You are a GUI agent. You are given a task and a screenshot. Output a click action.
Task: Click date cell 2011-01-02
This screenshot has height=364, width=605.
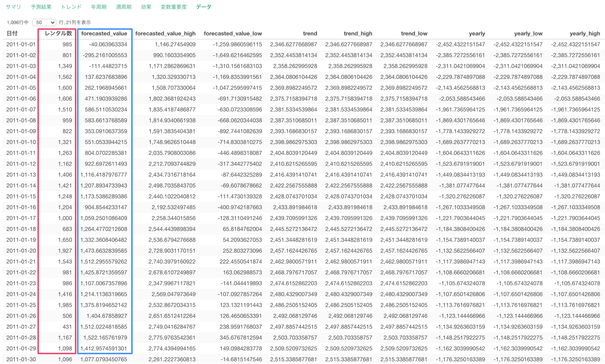tap(21, 55)
